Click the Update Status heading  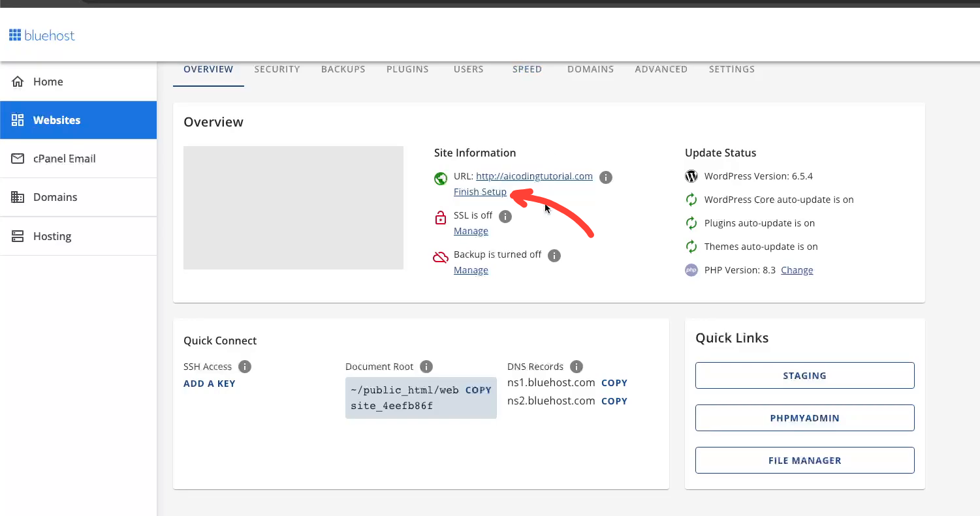tap(720, 153)
